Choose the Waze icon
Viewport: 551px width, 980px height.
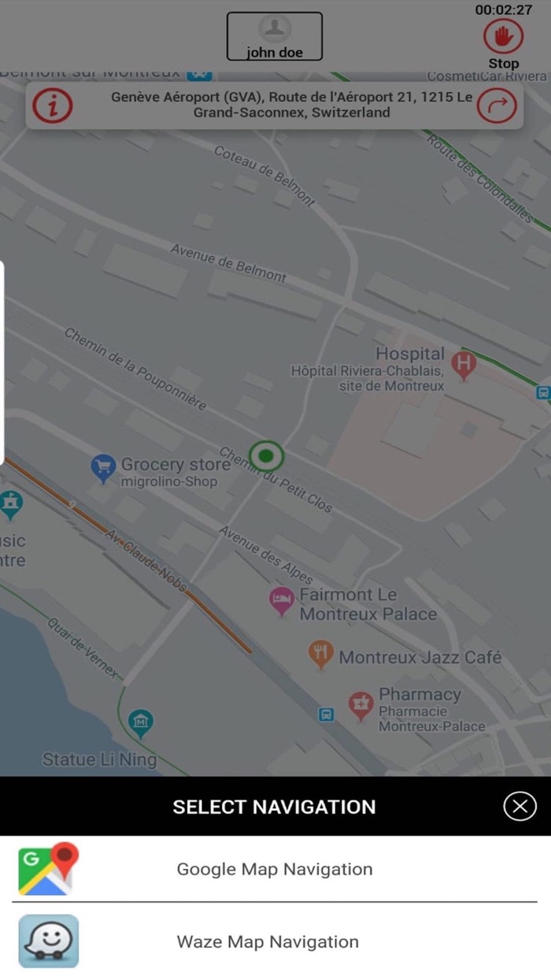tap(49, 941)
